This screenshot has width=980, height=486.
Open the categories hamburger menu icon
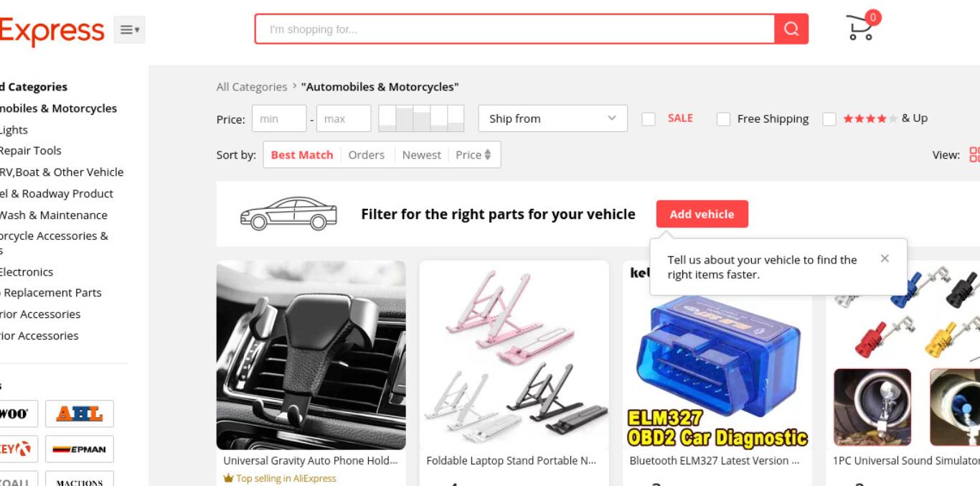(130, 29)
